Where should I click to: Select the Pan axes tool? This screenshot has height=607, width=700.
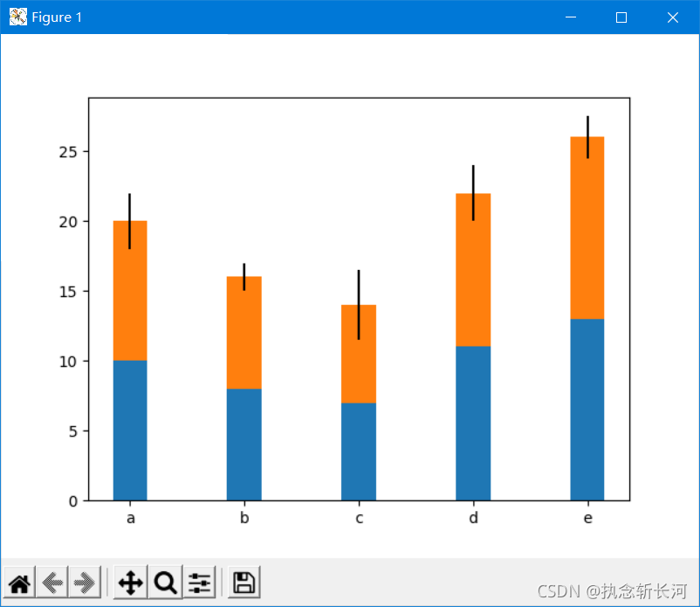coord(130,583)
